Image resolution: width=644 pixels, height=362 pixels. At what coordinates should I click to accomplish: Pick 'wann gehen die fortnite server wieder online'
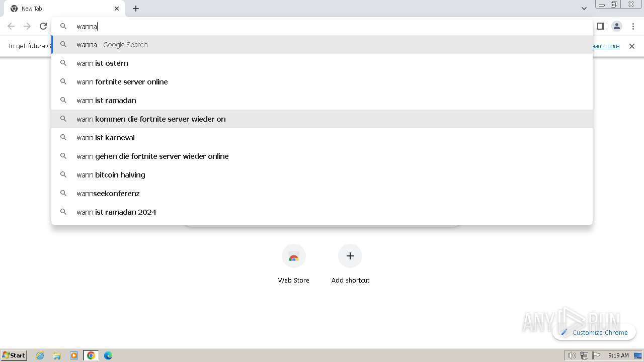pyautogui.click(x=322, y=156)
